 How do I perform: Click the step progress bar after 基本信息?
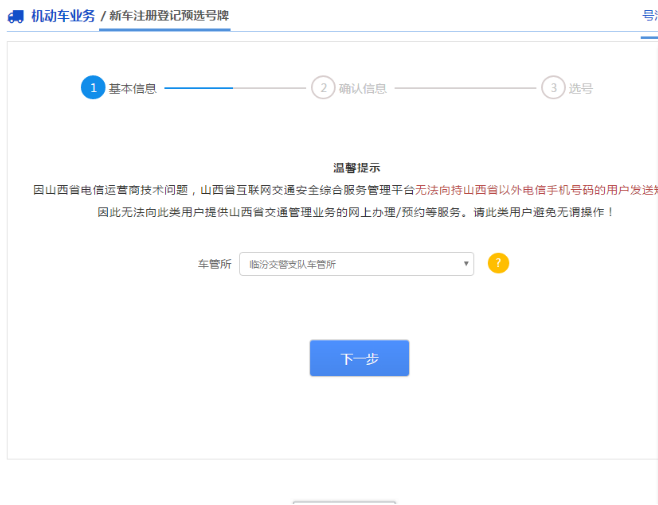coord(235,88)
